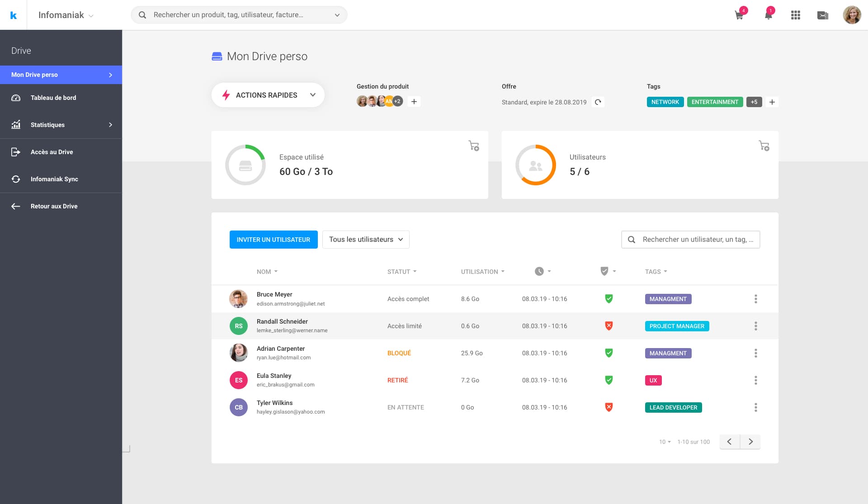Open the apps grid launcher
Screen dimensions: 868x504
(796, 15)
